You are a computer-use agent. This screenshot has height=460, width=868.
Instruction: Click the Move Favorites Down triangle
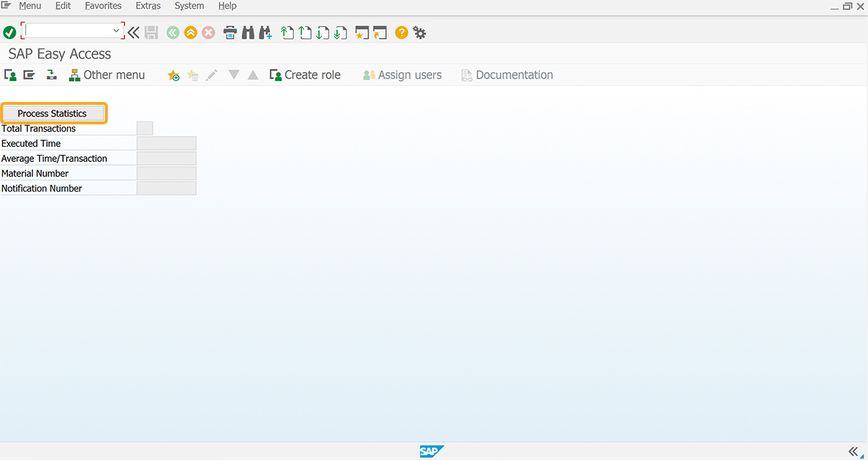click(x=234, y=74)
